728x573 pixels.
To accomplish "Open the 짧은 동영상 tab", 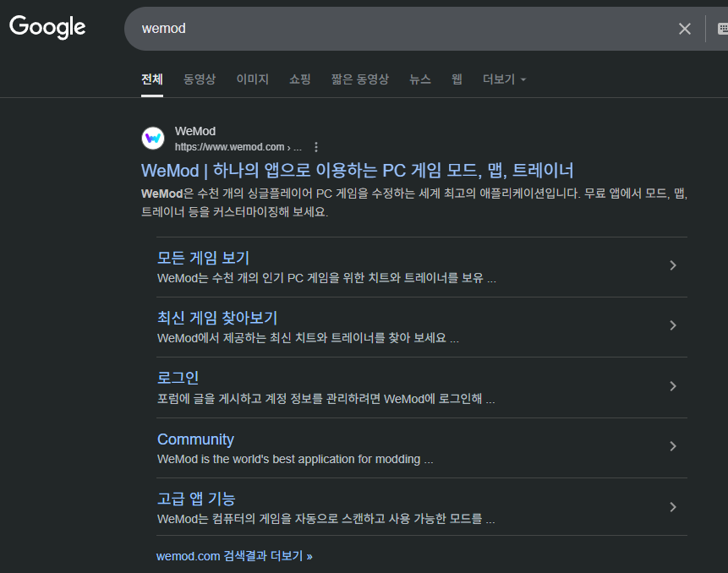I will pyautogui.click(x=360, y=79).
